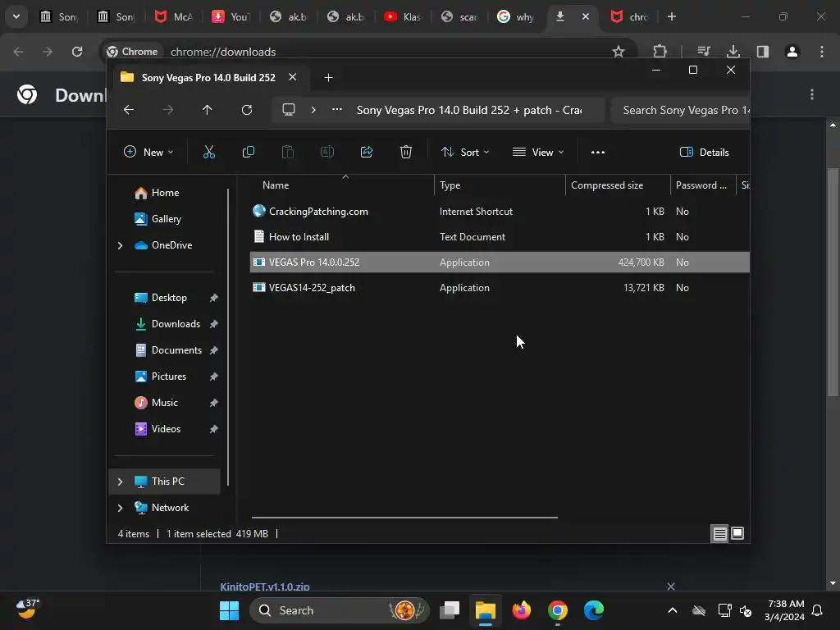Click the Explorer horizontal scrollbar
Viewport: 840px width, 630px height.
404,518
